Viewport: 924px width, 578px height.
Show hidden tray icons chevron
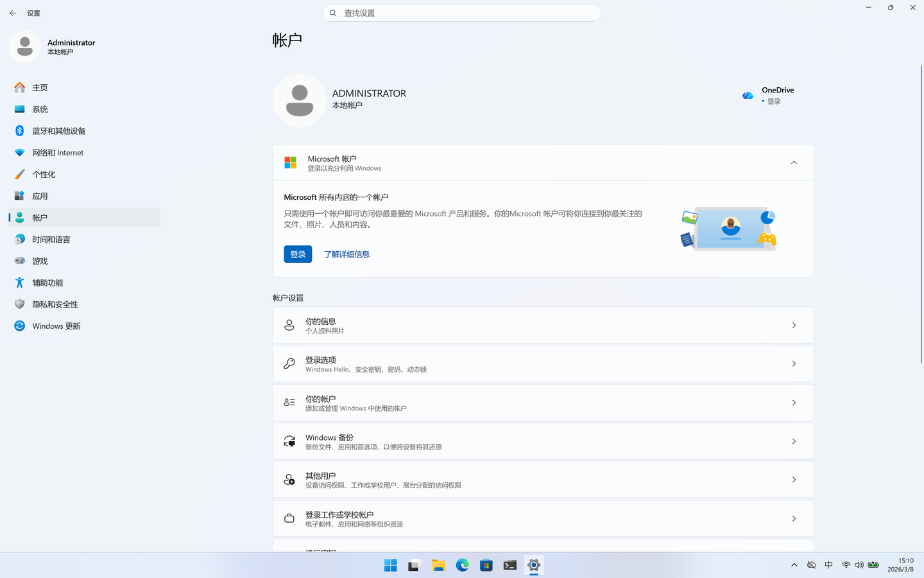(x=794, y=565)
